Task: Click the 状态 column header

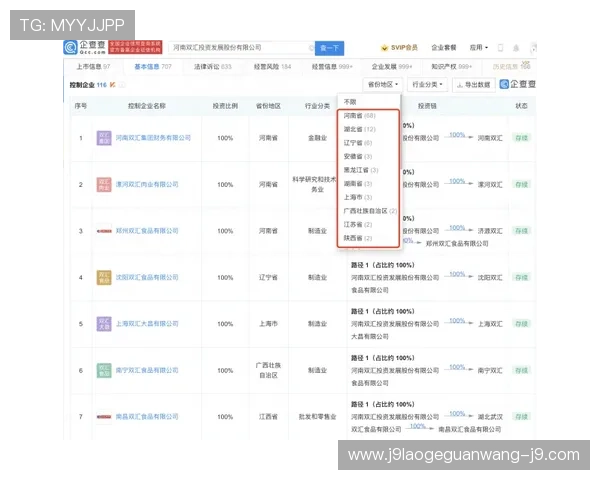Action: click(x=522, y=106)
